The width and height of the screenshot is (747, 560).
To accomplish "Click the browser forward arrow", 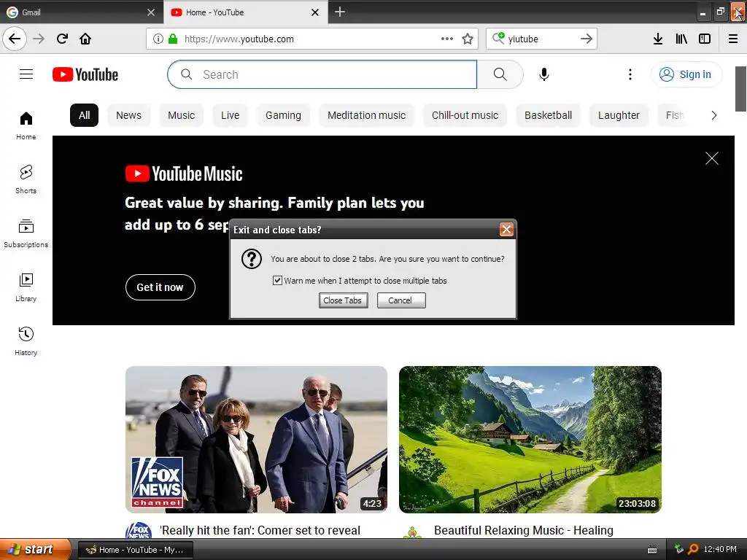I will click(x=39, y=39).
